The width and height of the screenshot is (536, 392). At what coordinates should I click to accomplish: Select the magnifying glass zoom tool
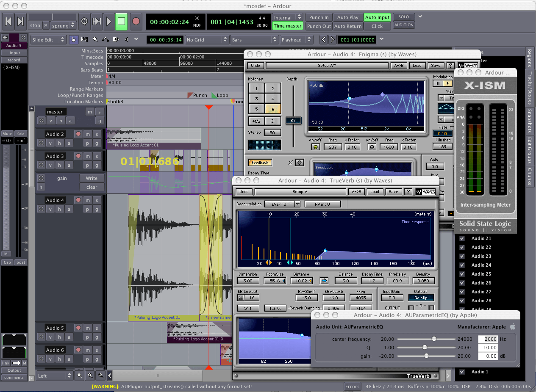click(95, 39)
